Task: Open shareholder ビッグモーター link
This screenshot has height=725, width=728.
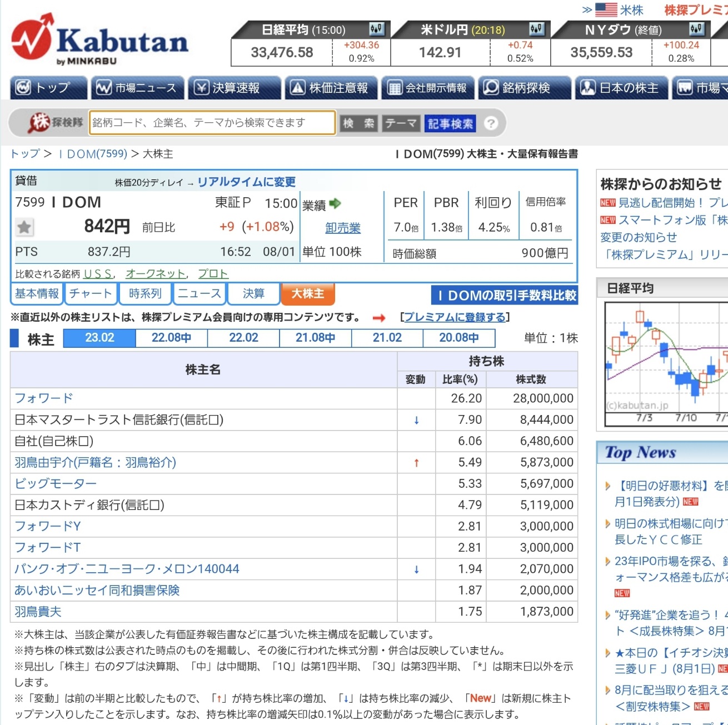Action: point(56,484)
